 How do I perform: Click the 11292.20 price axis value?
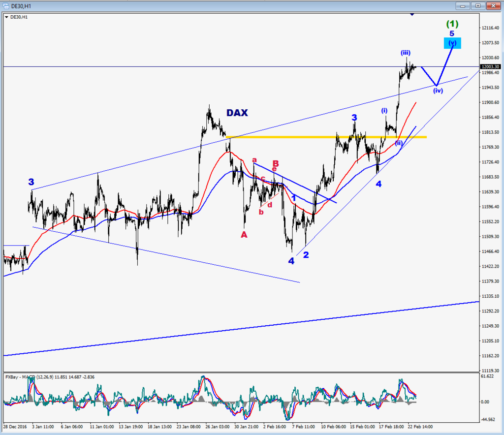(x=490, y=311)
